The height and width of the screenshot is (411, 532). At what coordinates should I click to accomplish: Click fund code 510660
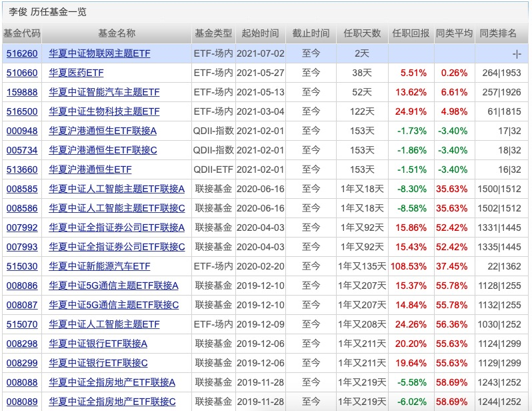[x=22, y=73]
